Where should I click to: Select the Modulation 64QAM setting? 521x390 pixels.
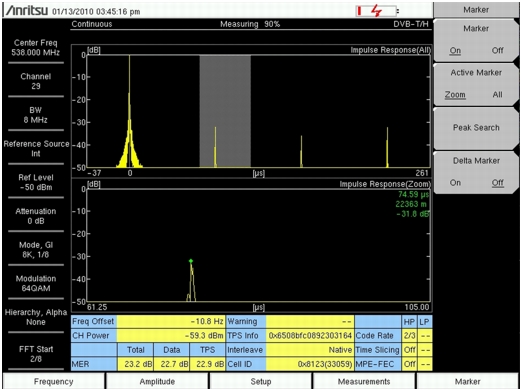(36, 283)
